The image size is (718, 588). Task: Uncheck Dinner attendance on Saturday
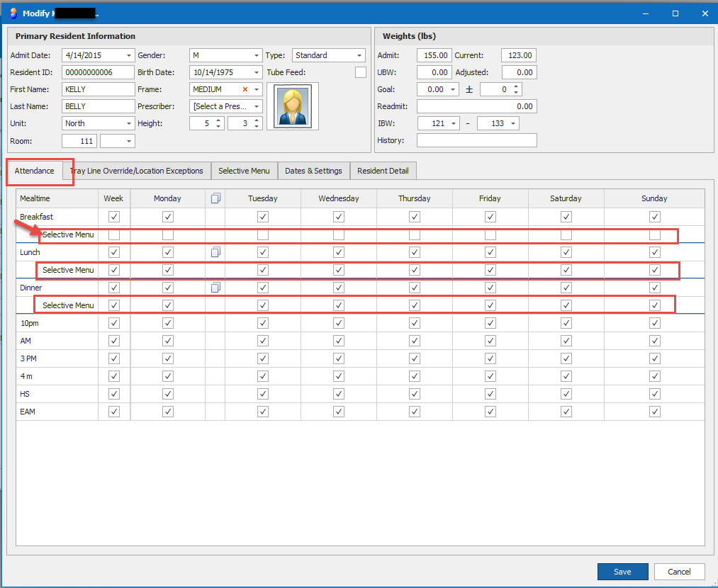point(566,288)
